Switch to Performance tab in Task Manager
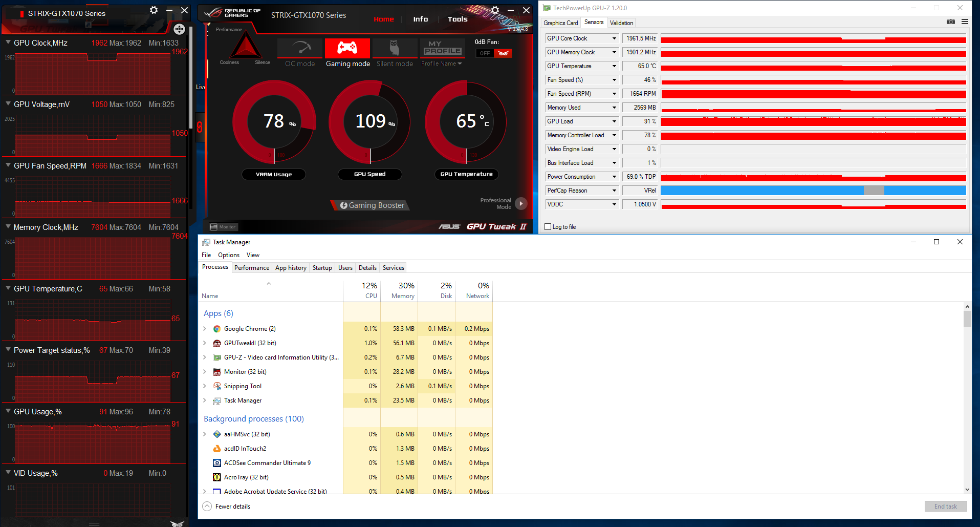Image resolution: width=980 pixels, height=527 pixels. pyautogui.click(x=252, y=268)
